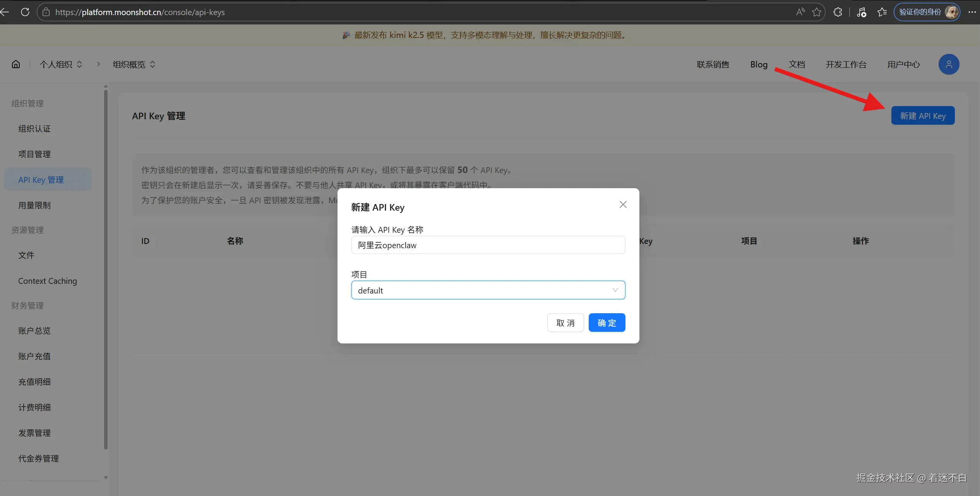Close the 新建 API Key dialog with the X
The width and height of the screenshot is (980, 496).
pyautogui.click(x=623, y=204)
